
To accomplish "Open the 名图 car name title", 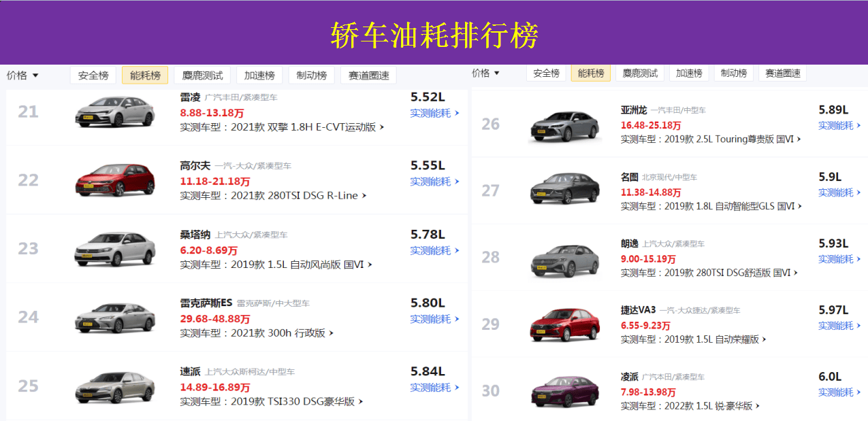I will tap(629, 177).
